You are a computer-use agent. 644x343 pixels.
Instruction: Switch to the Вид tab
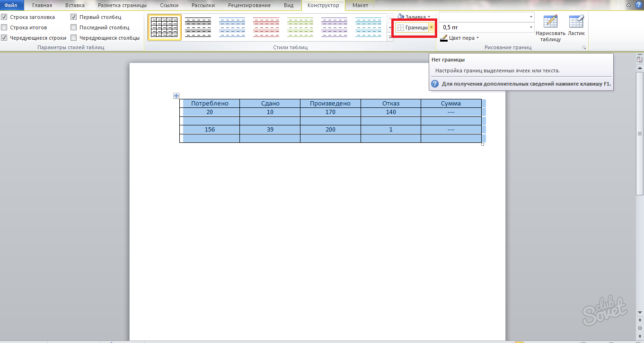pyautogui.click(x=289, y=5)
